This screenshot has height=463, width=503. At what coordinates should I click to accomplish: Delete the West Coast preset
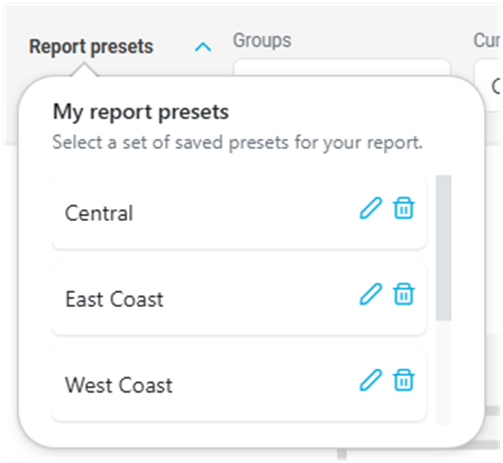pos(404,380)
